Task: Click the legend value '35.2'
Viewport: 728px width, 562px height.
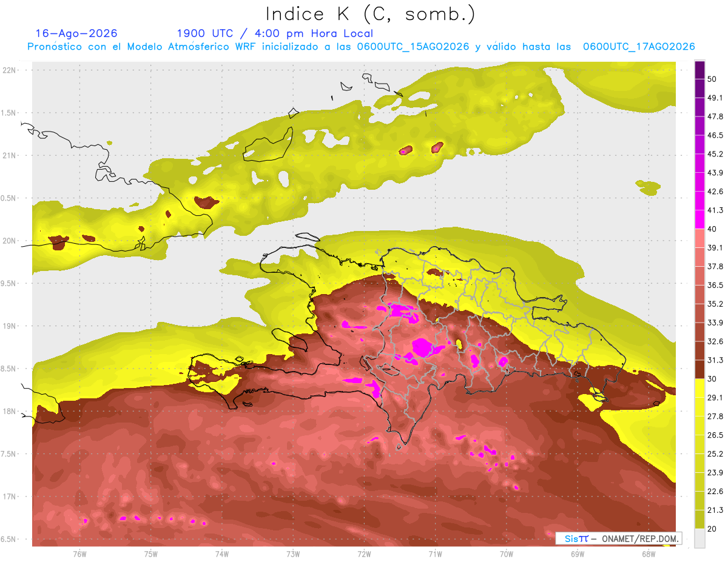Action: pos(715,304)
